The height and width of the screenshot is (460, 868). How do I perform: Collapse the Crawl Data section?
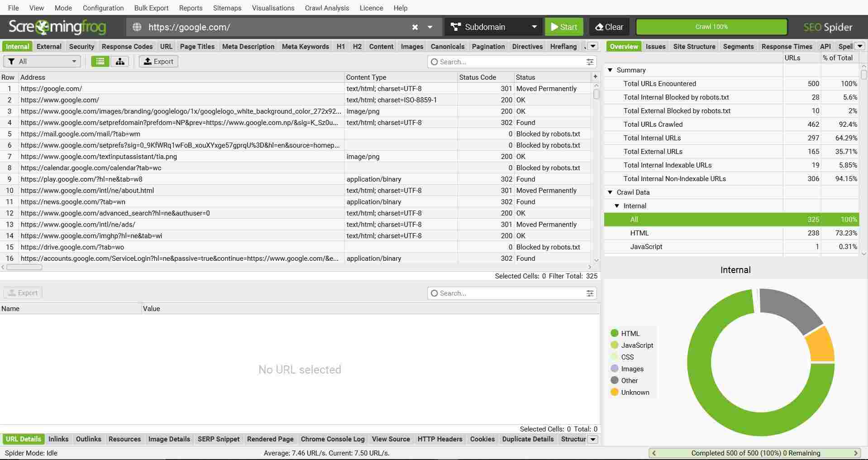point(610,192)
